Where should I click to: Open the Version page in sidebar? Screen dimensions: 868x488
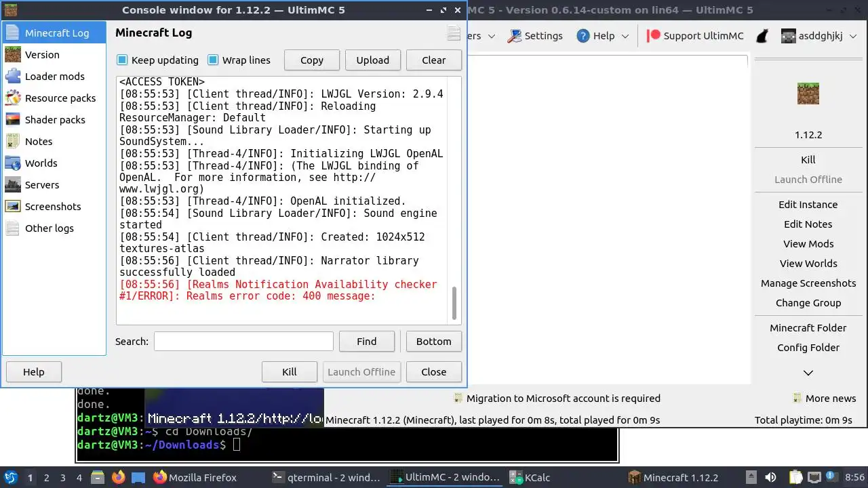(x=54, y=54)
